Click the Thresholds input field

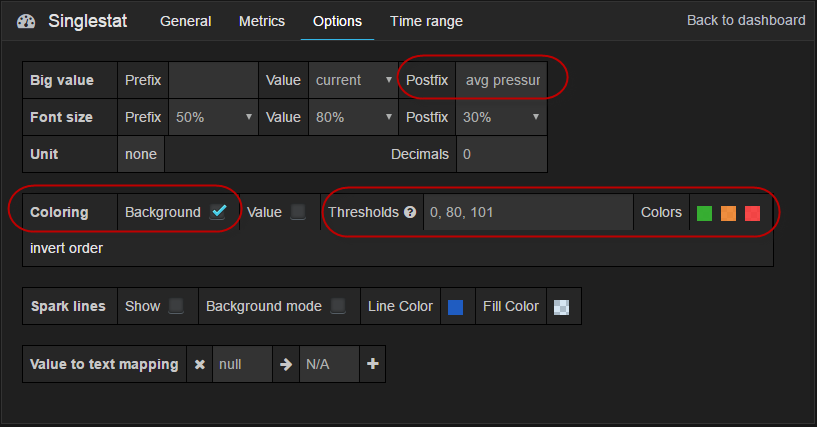526,213
